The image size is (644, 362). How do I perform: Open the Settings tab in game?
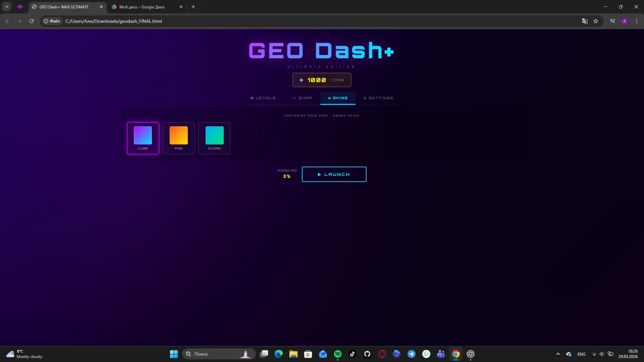378,98
